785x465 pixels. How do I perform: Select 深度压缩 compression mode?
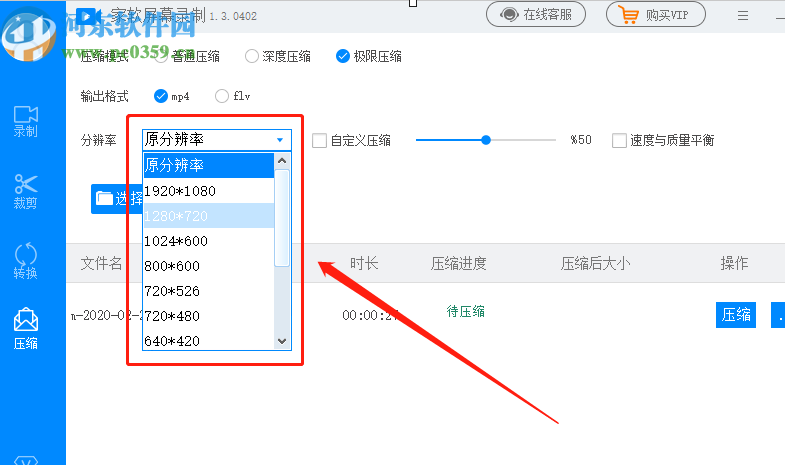(x=278, y=56)
